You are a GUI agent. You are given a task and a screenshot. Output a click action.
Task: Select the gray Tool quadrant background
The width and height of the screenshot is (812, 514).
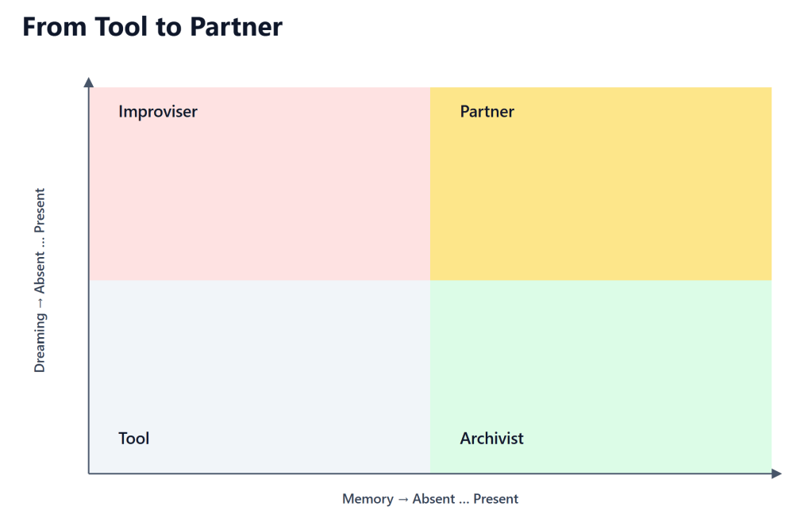[x=259, y=365]
